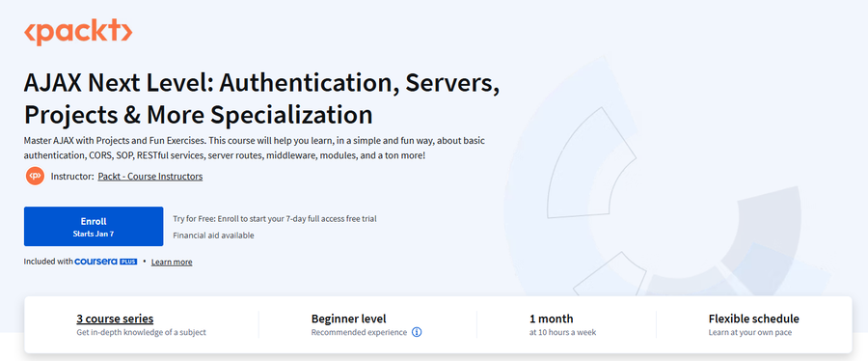Click the 'Master AJAX with Projects' description
The image size is (868, 361).
pos(255,149)
